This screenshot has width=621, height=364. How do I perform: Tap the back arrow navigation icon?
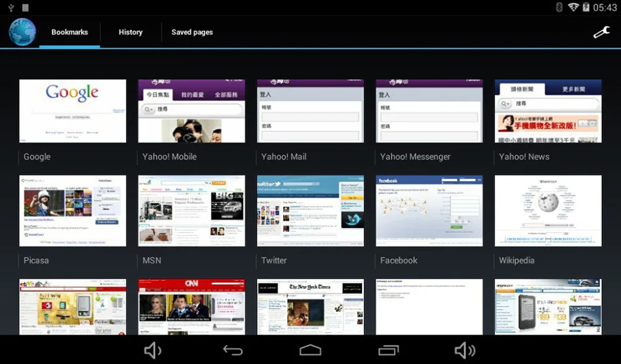[x=233, y=350]
